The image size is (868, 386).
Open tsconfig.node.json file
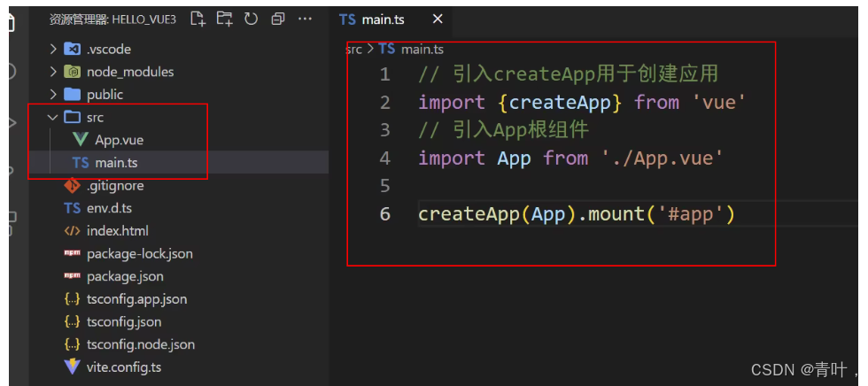pyautogui.click(x=141, y=344)
